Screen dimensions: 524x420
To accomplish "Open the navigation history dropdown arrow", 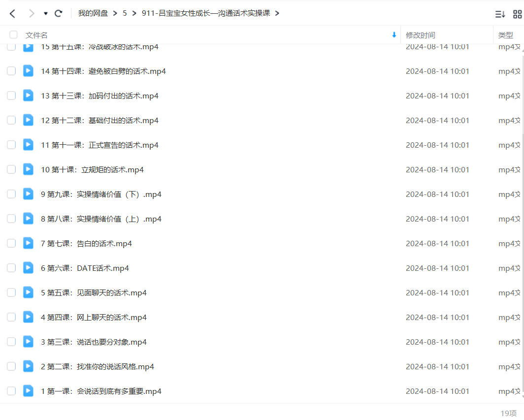I will coord(45,13).
